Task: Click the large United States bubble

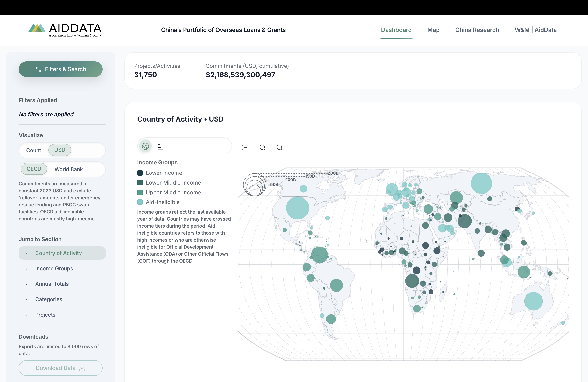Action: click(x=297, y=208)
